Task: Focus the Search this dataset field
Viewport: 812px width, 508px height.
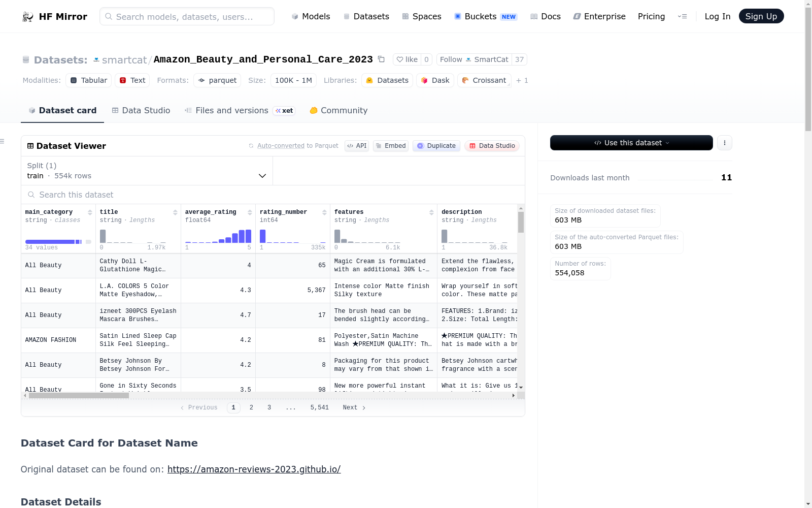Action: pyautogui.click(x=273, y=195)
